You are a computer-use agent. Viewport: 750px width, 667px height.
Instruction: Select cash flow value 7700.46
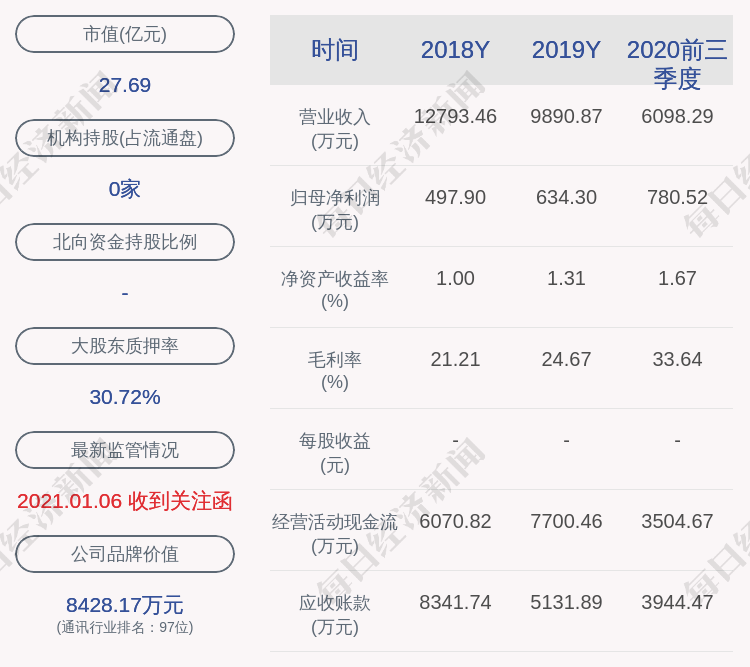click(566, 521)
